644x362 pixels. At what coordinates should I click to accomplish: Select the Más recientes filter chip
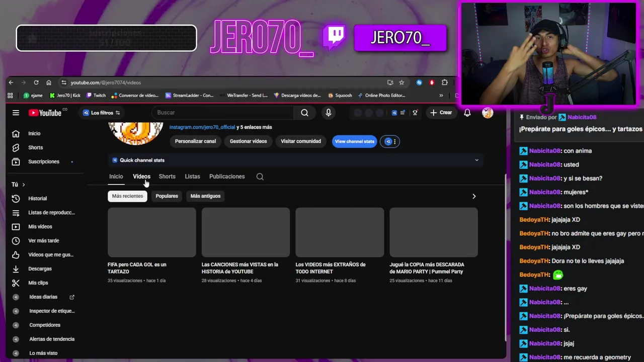[x=127, y=196]
